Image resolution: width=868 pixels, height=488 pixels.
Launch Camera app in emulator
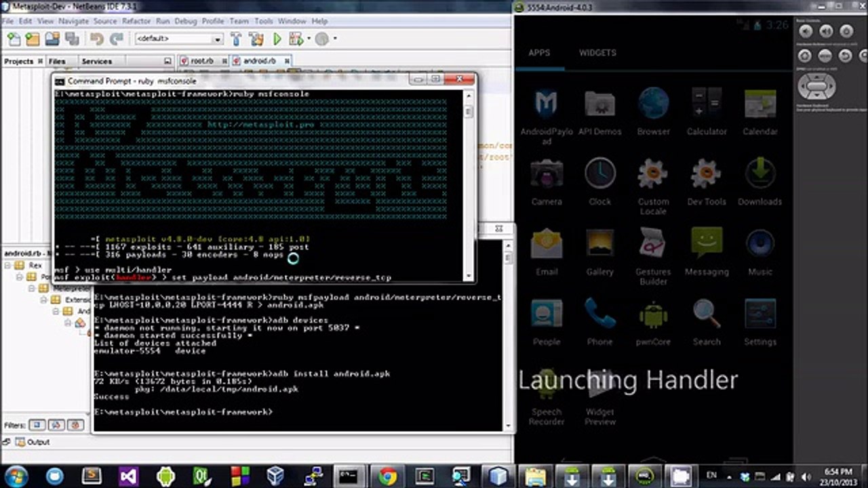tap(547, 183)
